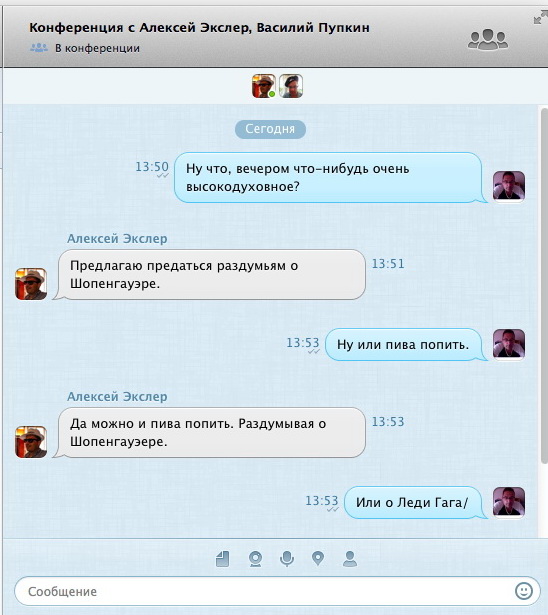Share location with the pin icon
Image resolution: width=548 pixels, height=615 pixels.
[318, 559]
